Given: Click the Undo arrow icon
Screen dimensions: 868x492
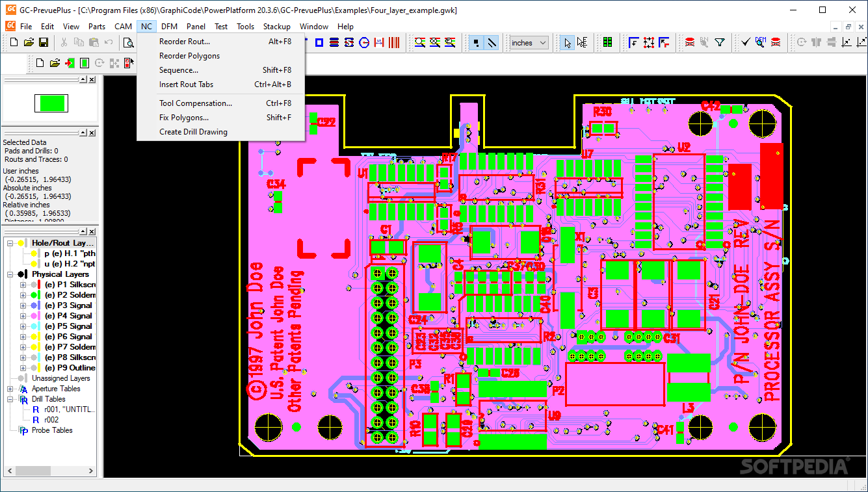Looking at the screenshot, I should [x=109, y=43].
